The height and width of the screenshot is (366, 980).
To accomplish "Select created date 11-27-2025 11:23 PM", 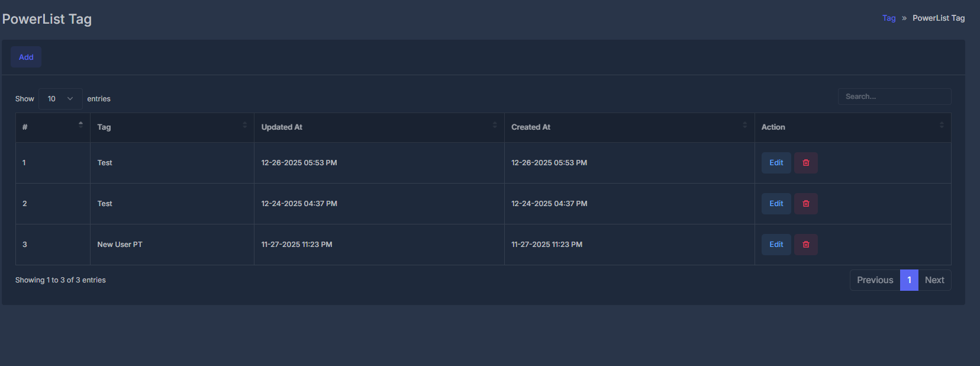I will click(x=547, y=245).
